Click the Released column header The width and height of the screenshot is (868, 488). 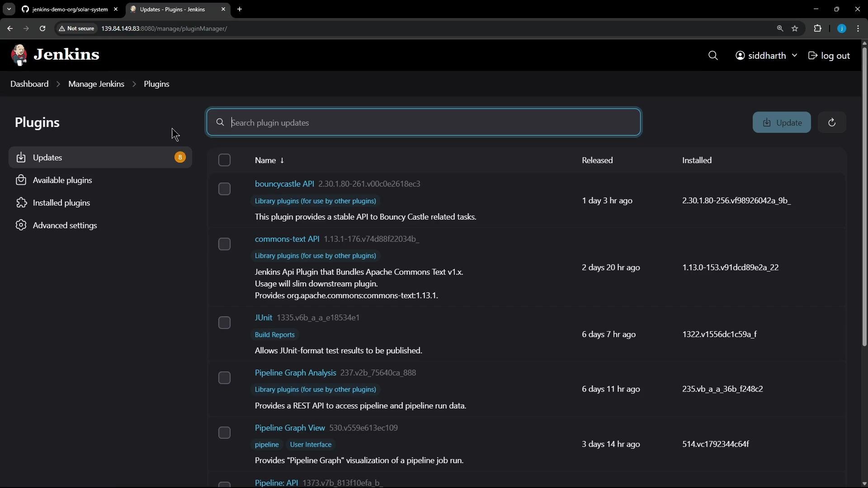tap(597, 160)
